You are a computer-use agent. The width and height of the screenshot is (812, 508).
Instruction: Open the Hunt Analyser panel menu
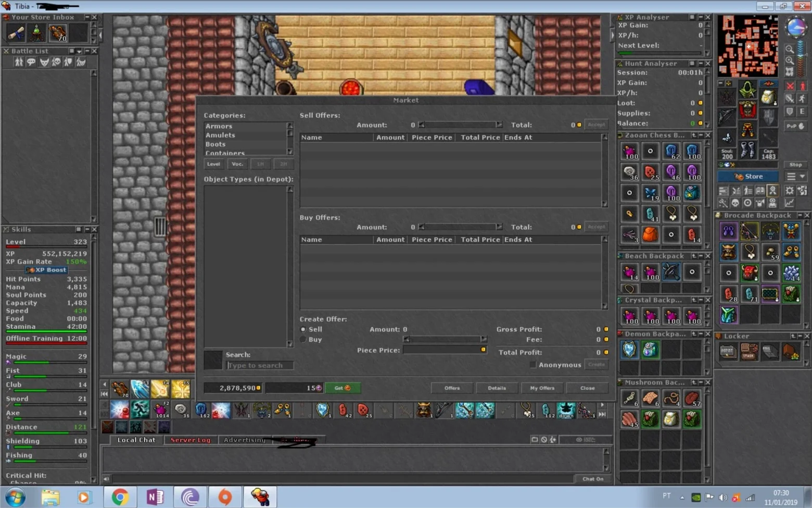click(x=692, y=64)
